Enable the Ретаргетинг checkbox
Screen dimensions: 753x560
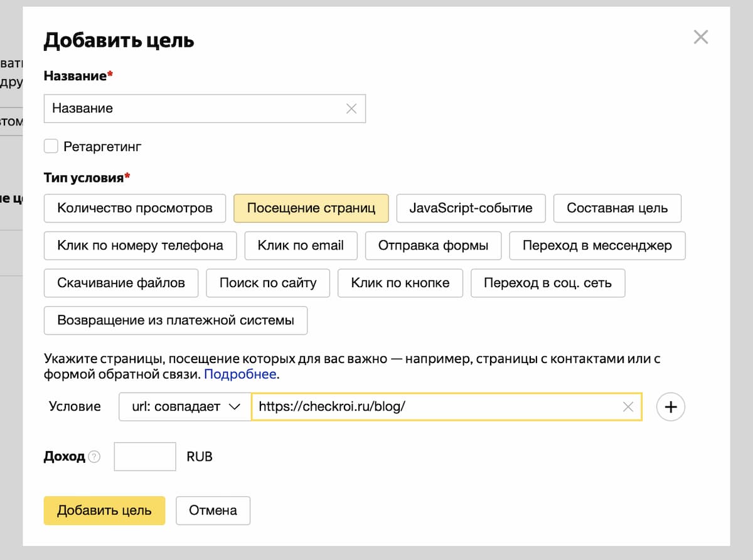coord(51,146)
